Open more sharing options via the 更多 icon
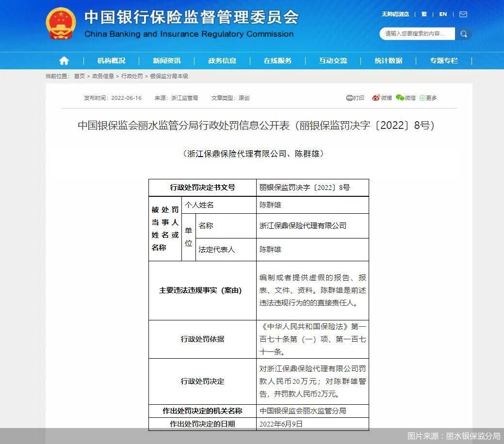Viewport: 504px width, 444px height. (x=423, y=98)
